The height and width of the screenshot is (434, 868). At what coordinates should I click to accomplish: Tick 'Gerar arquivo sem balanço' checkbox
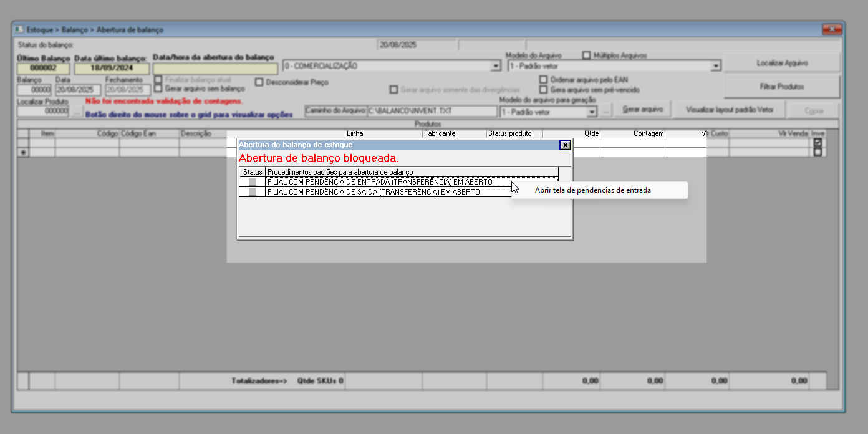point(158,89)
